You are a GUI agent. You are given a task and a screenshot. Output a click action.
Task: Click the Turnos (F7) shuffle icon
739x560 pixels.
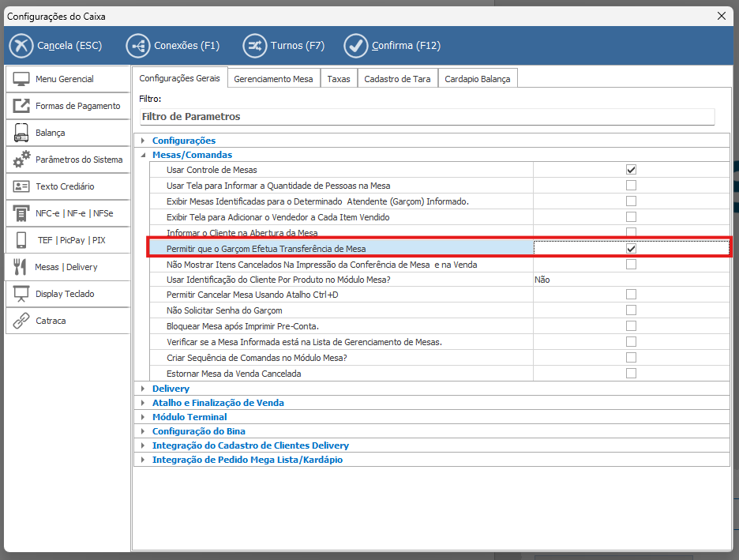pyautogui.click(x=254, y=46)
